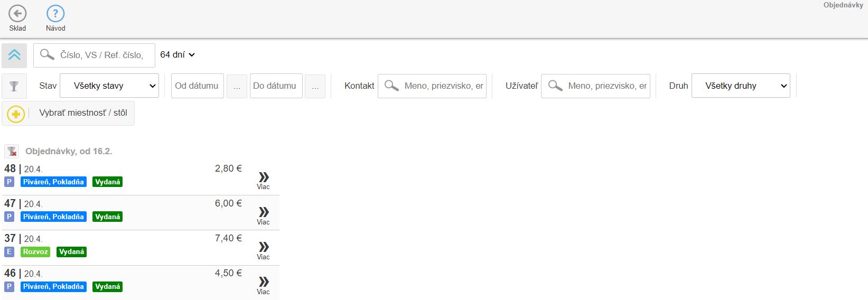Focus the Číslo, VS / Ref. číslo search field
Viewport: 868px width, 300px height.
point(101,55)
